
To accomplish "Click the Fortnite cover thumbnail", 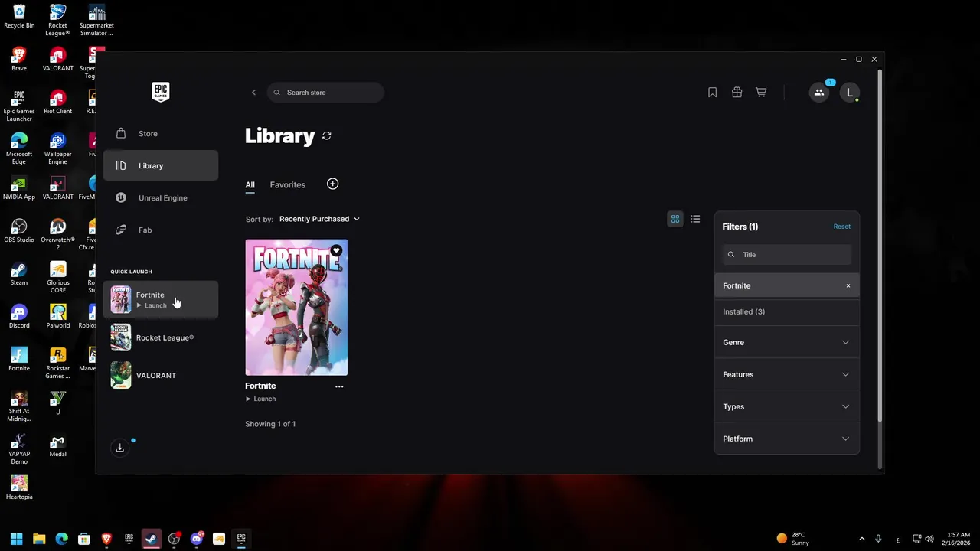I will tap(296, 308).
